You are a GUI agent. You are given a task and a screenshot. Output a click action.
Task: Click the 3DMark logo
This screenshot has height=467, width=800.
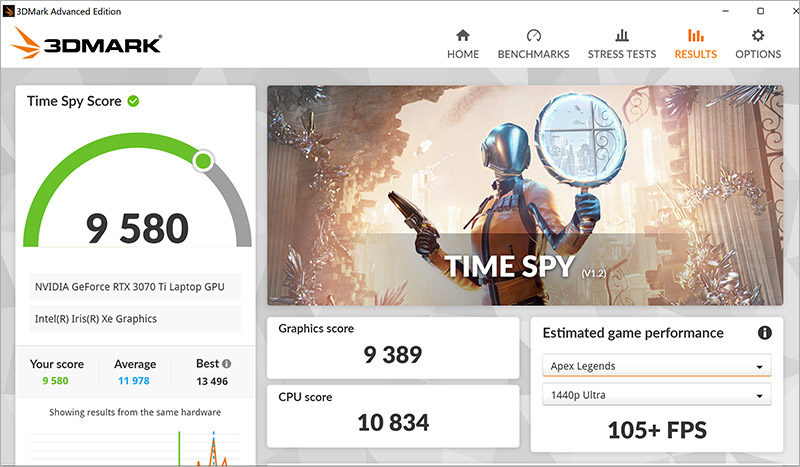(86, 43)
